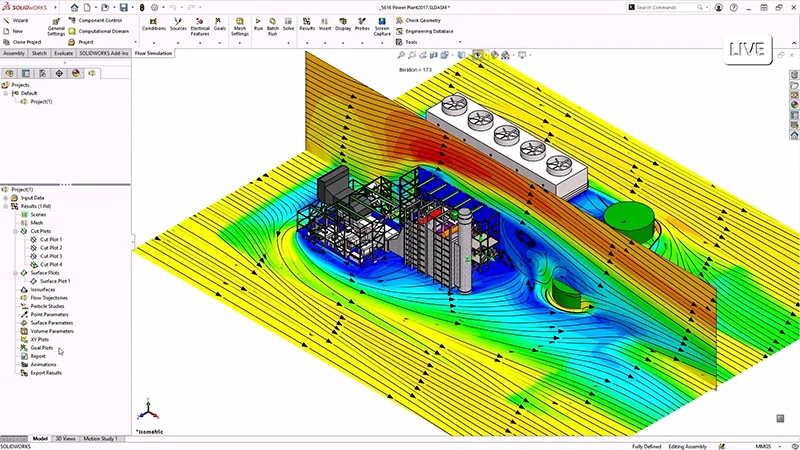Click Check Geometry button
The height and width of the screenshot is (450, 800).
pos(428,20)
